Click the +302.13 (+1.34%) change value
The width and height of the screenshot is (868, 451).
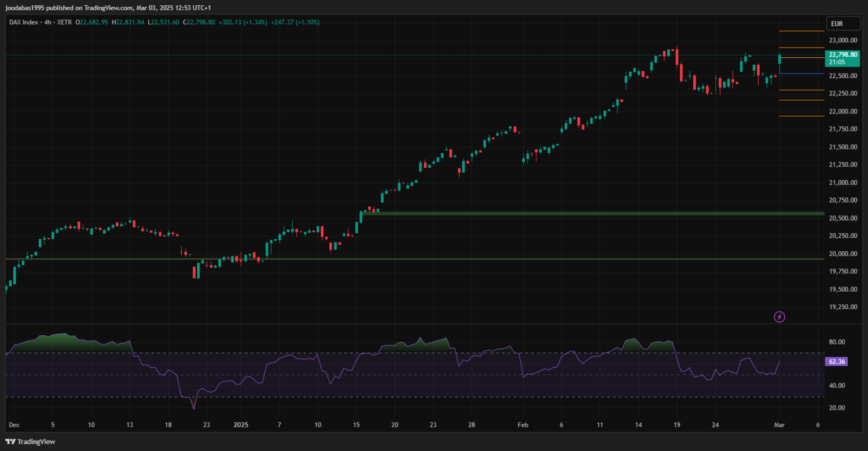point(242,22)
